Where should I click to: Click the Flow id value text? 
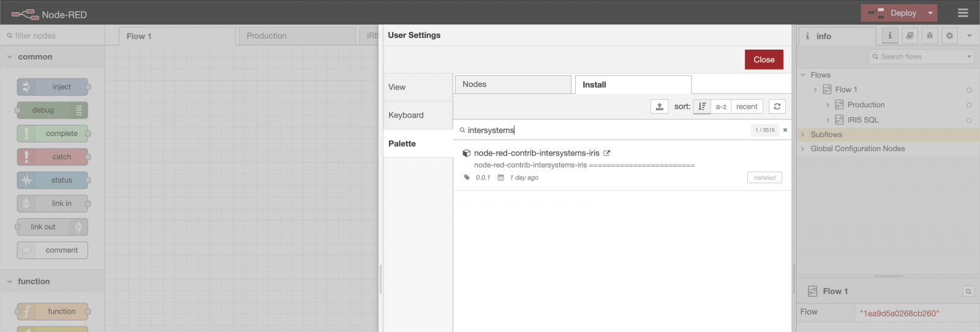899,313
